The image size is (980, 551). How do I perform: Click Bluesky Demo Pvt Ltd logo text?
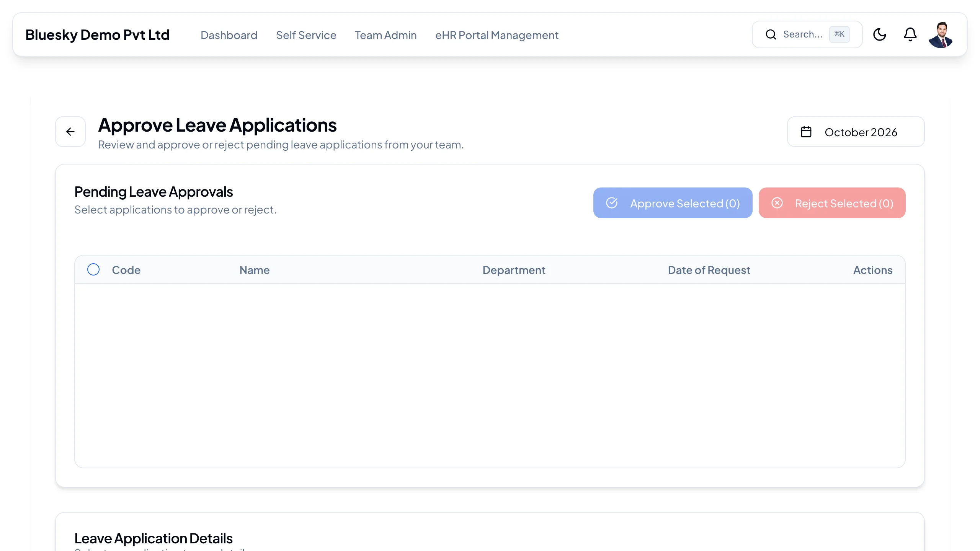pos(97,35)
